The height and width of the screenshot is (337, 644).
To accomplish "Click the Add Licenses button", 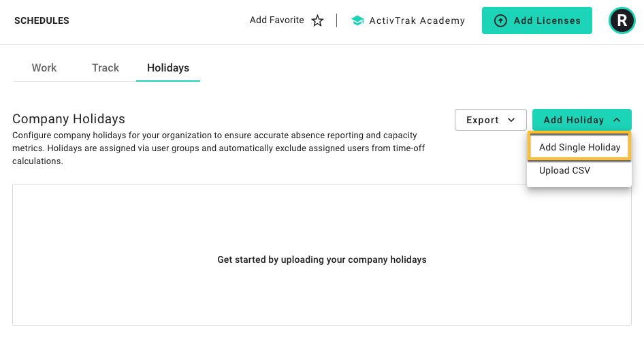I will (x=537, y=20).
